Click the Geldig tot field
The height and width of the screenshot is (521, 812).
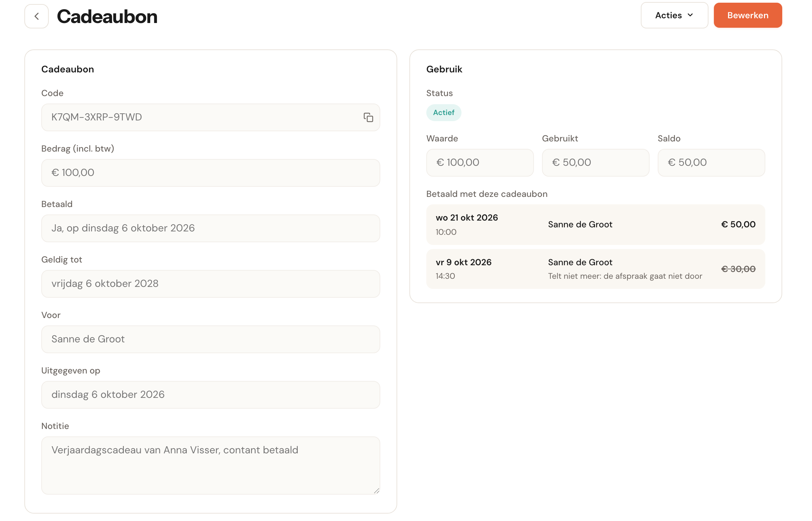210,284
